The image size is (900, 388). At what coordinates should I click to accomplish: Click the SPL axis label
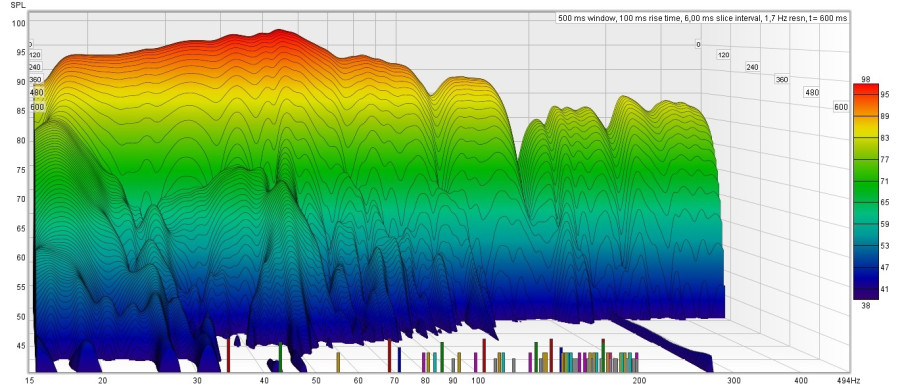tap(18, 5)
